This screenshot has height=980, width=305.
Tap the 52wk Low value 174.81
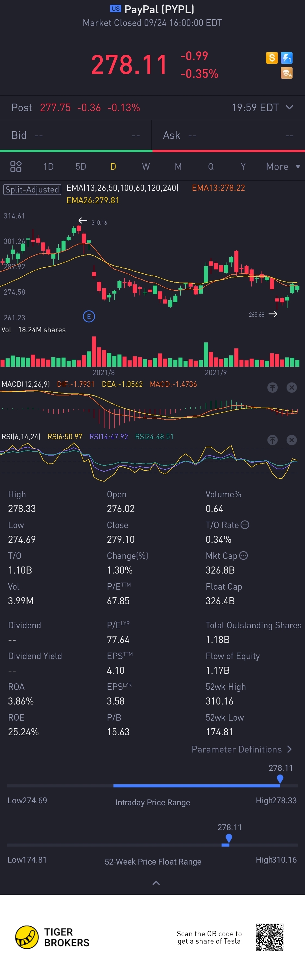pos(219,732)
